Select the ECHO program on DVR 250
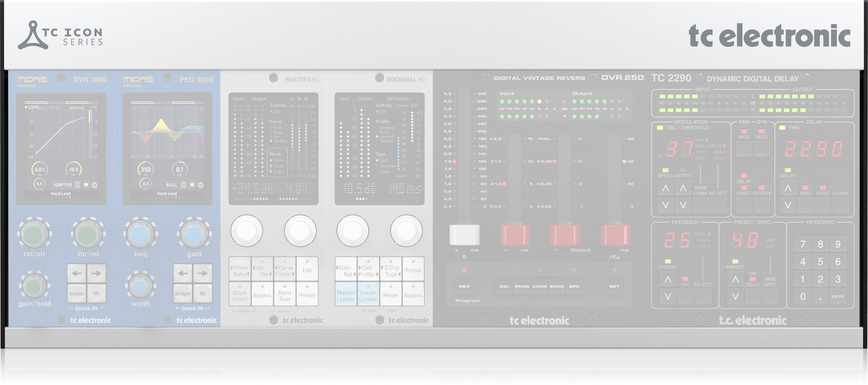The height and width of the screenshot is (385, 868). [x=557, y=286]
